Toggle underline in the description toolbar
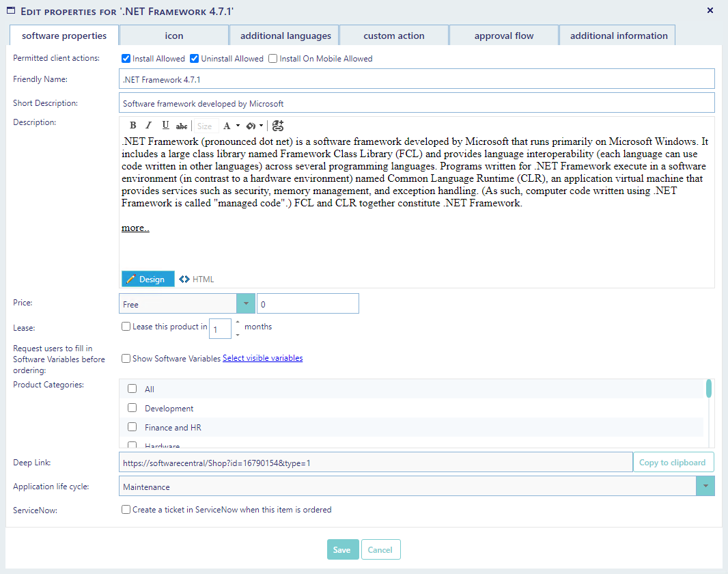 pyautogui.click(x=165, y=126)
